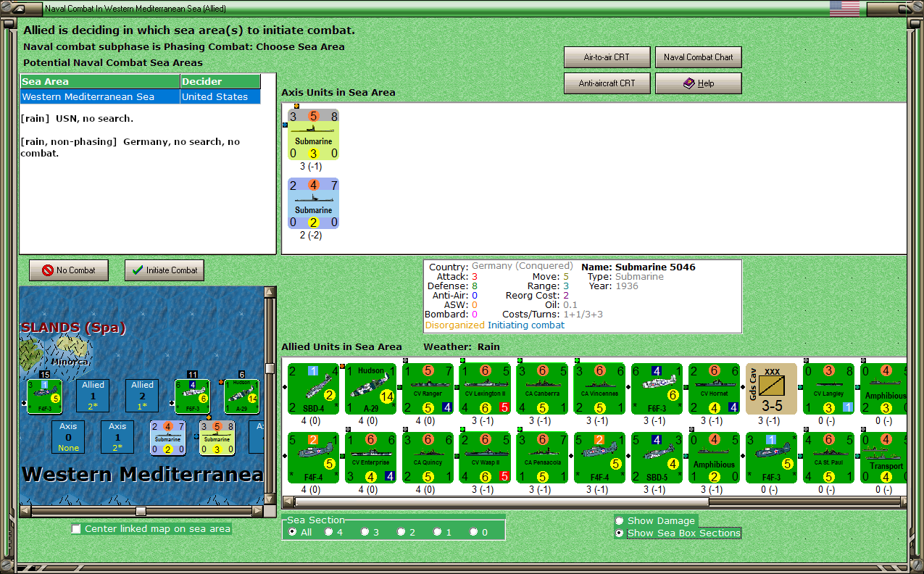The height and width of the screenshot is (574, 924).
Task: Open the Anti-aircraft CRT chart
Action: 607,83
